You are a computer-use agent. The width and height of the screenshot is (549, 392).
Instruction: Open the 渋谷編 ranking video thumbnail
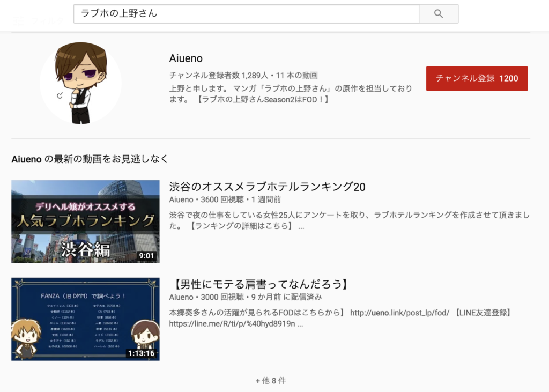pyautogui.click(x=85, y=221)
